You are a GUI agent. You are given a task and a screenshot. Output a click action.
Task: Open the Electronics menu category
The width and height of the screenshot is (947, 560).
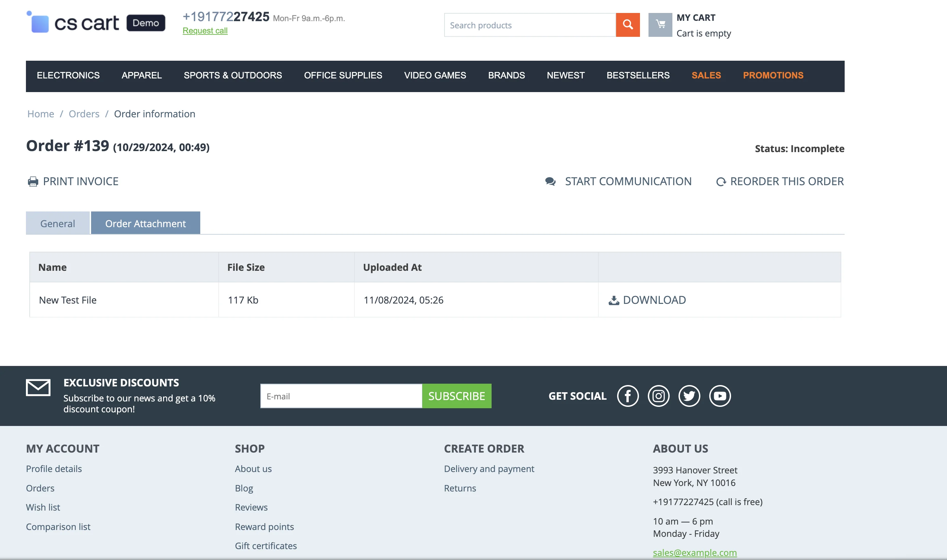(68, 75)
